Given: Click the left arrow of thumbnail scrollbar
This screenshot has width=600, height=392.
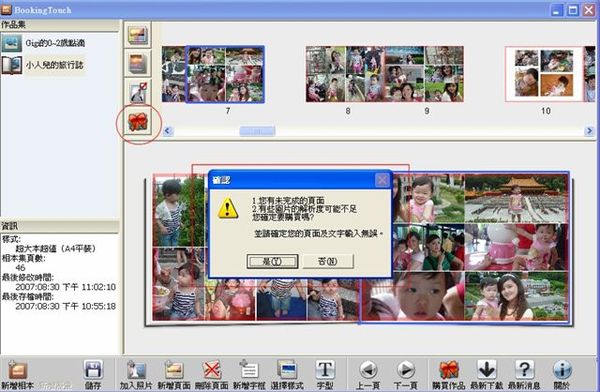Looking at the screenshot, I should (167, 131).
